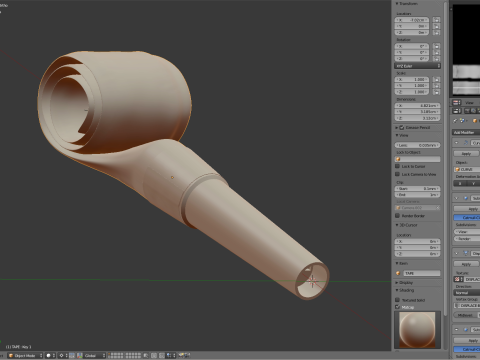Collapse the Curve modifier panel arrow
Image resolution: width=480 pixels, height=360 pixels.
[457, 143]
